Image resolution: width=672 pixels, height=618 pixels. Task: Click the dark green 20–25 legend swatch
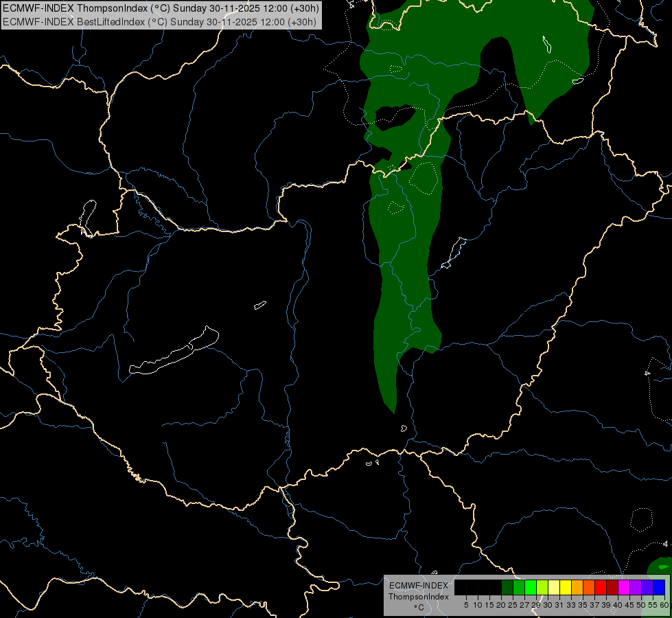click(x=507, y=587)
